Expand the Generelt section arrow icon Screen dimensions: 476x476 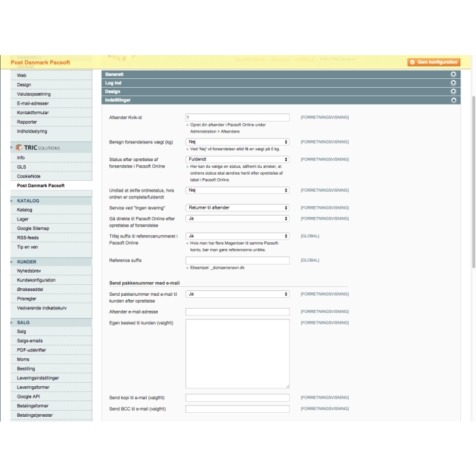(454, 74)
